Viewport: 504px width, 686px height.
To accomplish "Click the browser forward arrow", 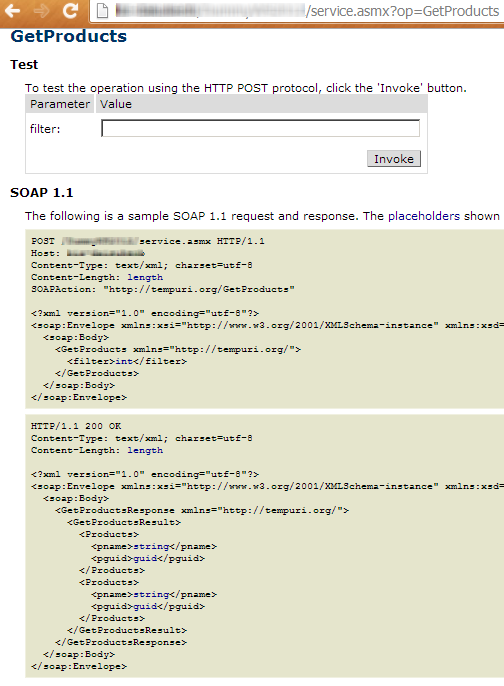I will click(42, 10).
